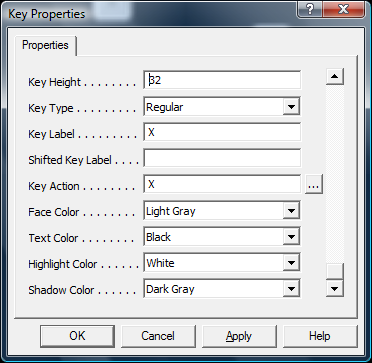The width and height of the screenshot is (372, 363).
Task: Click the scrollbar down arrow
Action: [x=335, y=288]
